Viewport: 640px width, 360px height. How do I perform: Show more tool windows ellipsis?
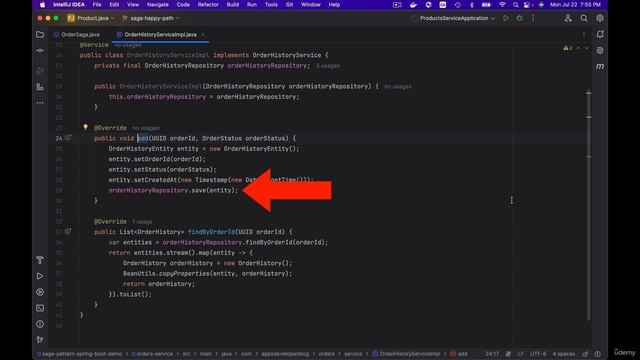40,103
